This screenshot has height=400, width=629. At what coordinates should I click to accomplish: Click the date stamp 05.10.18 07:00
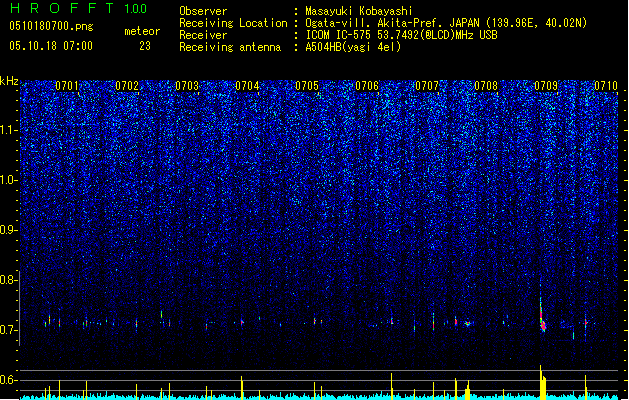[51, 46]
